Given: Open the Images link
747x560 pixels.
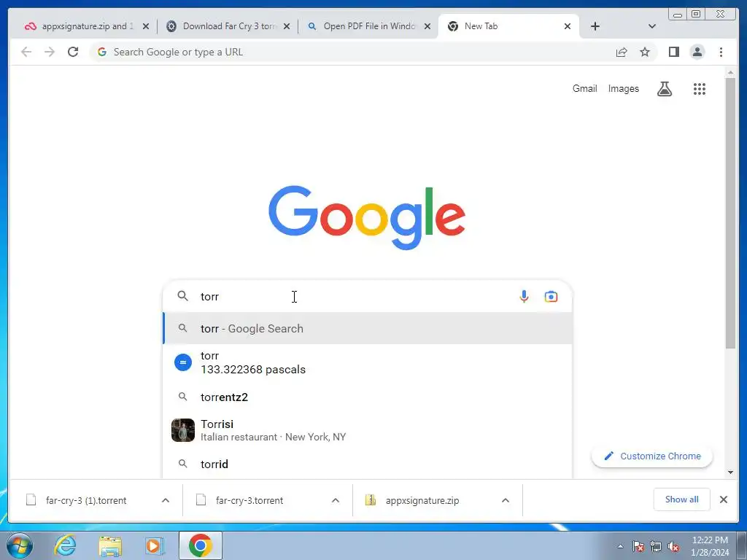Looking at the screenshot, I should (623, 88).
